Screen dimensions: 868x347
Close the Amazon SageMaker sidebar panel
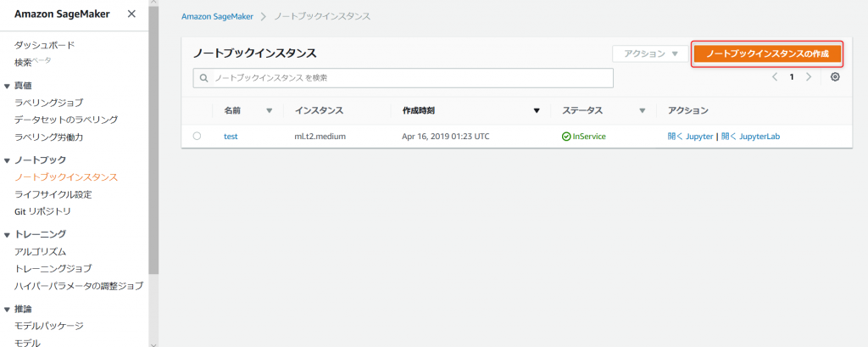point(131,14)
